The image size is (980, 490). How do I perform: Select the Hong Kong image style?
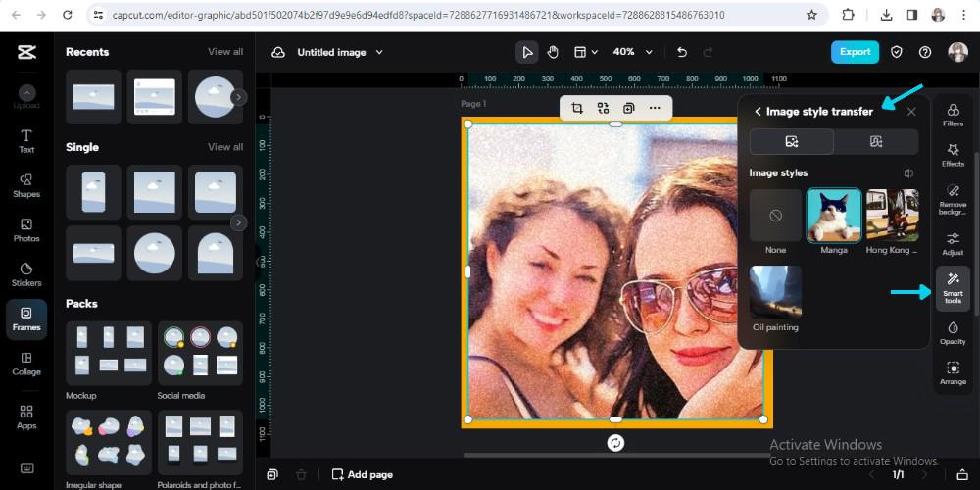[x=893, y=216]
